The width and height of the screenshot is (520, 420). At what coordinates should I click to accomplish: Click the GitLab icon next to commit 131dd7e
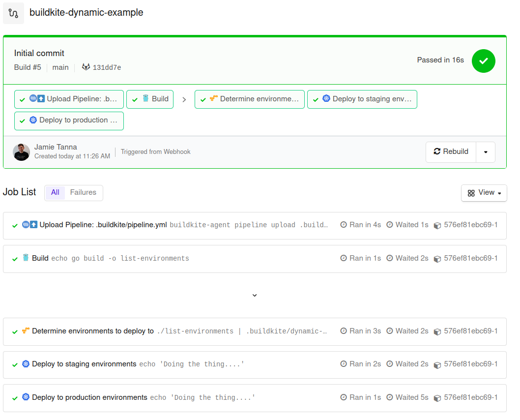86,67
